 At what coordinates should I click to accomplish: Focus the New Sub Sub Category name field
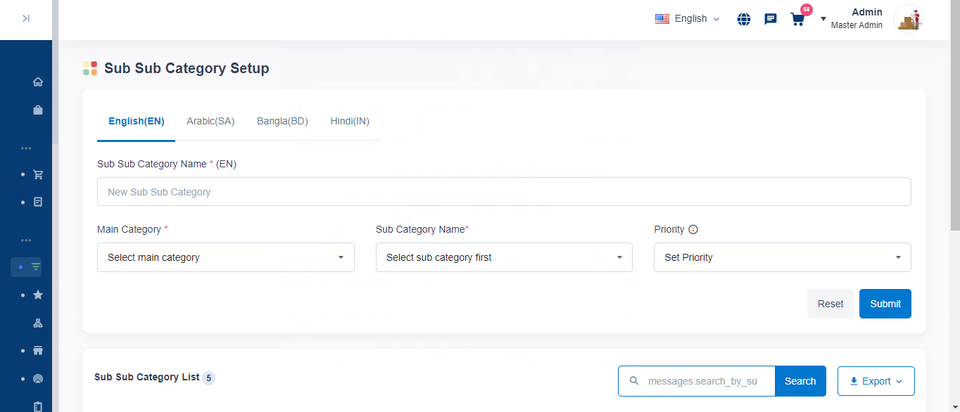(504, 192)
